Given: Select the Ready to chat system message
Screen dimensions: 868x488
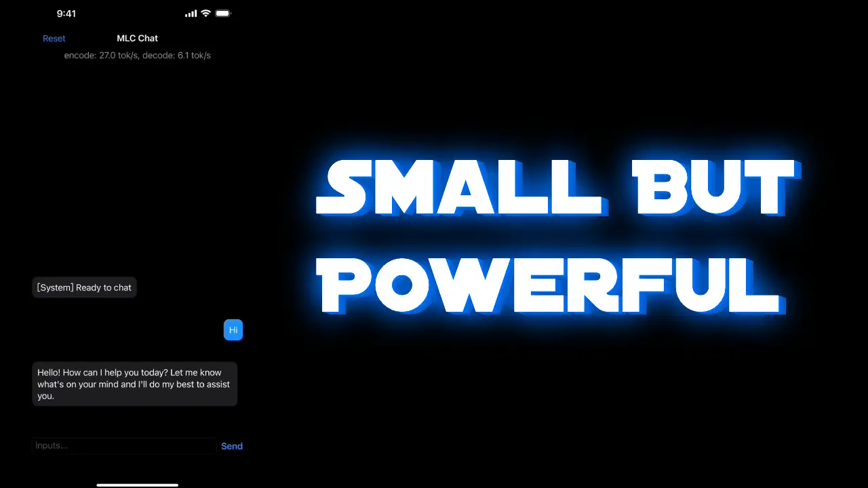Looking at the screenshot, I should pos(84,287).
